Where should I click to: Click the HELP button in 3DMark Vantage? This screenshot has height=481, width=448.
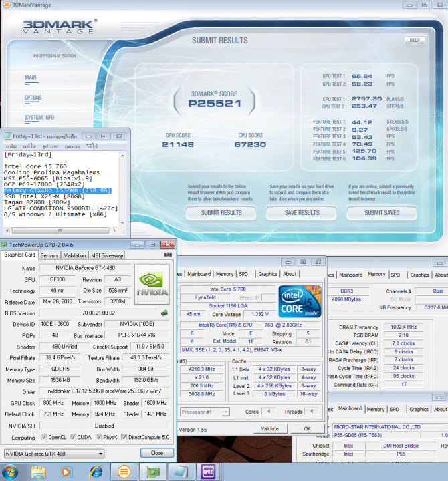[x=414, y=40]
